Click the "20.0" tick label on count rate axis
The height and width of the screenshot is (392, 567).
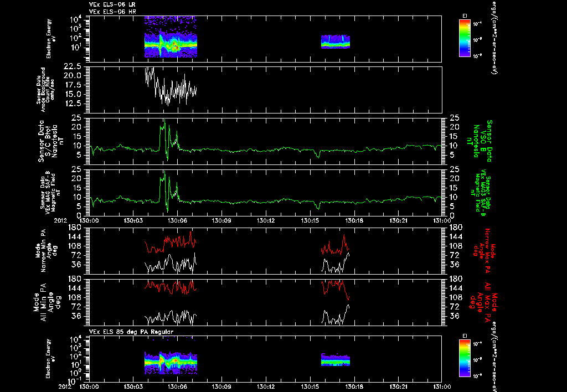coord(73,76)
